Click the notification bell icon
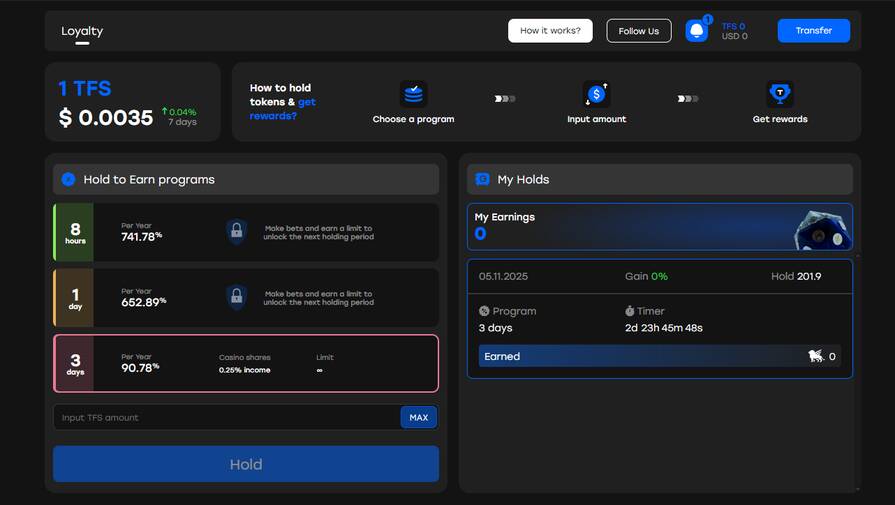Image resolution: width=895 pixels, height=505 pixels. (696, 31)
